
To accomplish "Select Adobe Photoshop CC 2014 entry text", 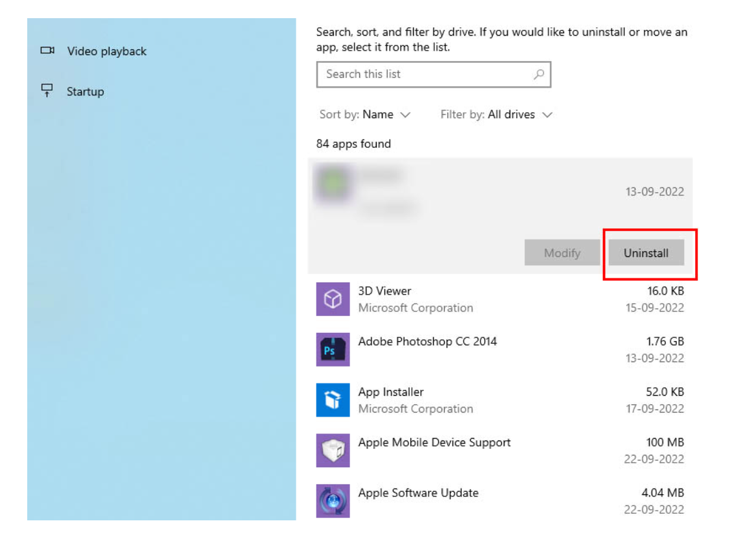I will (x=427, y=341).
